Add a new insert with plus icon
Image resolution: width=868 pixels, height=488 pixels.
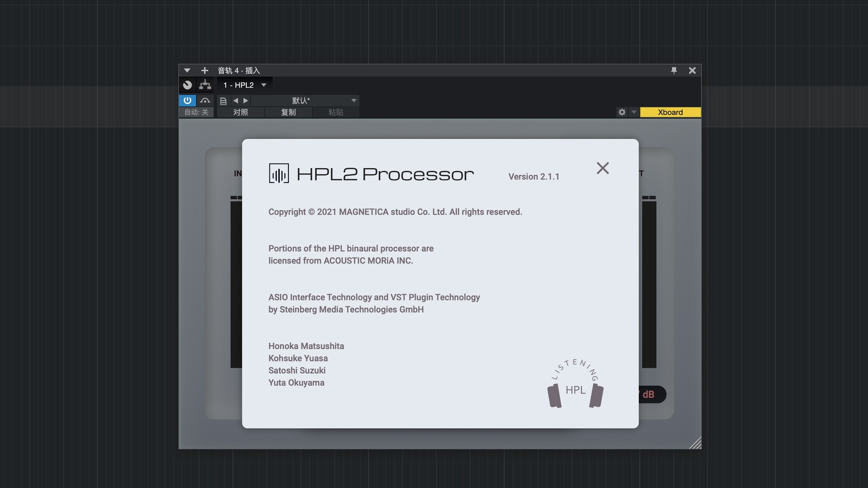click(x=205, y=70)
